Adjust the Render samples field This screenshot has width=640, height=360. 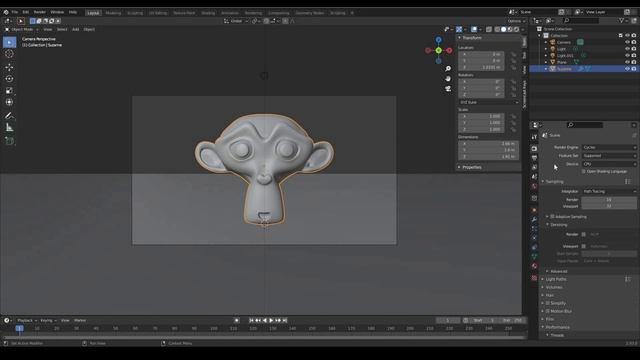(x=609, y=200)
